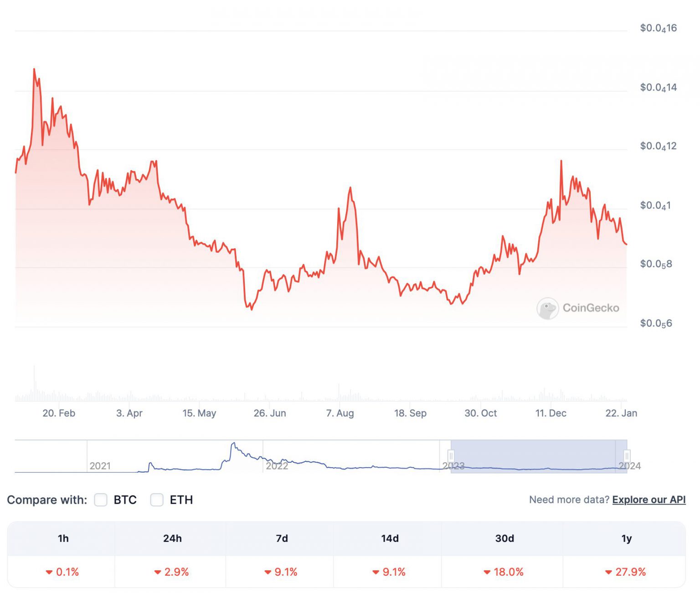The image size is (700, 593).
Task: Select the 1y column header
Action: pos(627,538)
